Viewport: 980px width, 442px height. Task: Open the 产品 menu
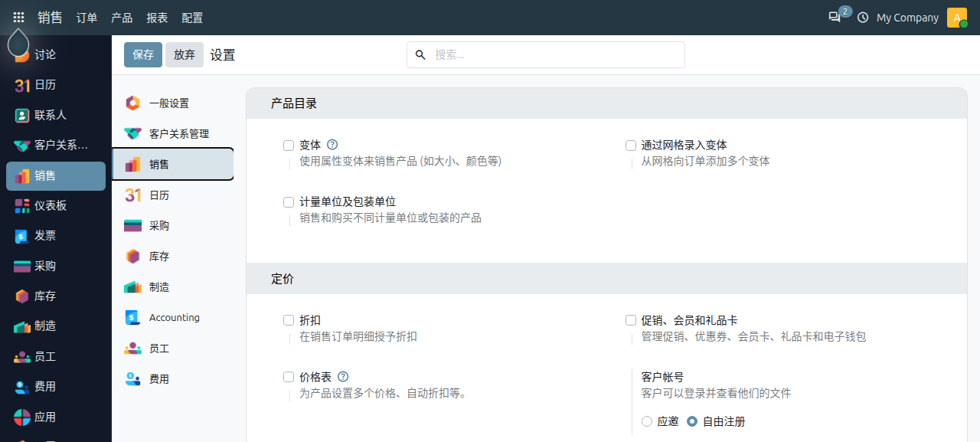pyautogui.click(x=122, y=18)
